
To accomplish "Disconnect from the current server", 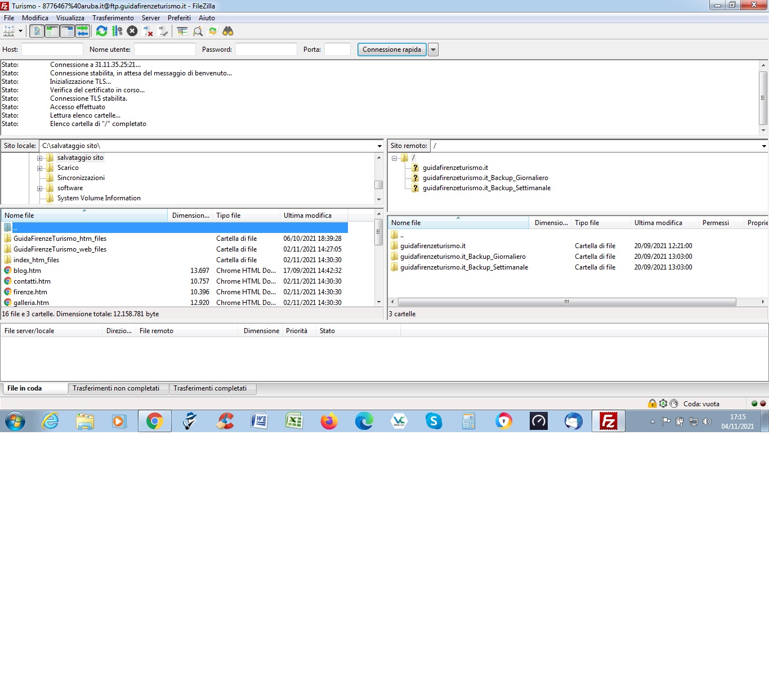I will click(148, 31).
